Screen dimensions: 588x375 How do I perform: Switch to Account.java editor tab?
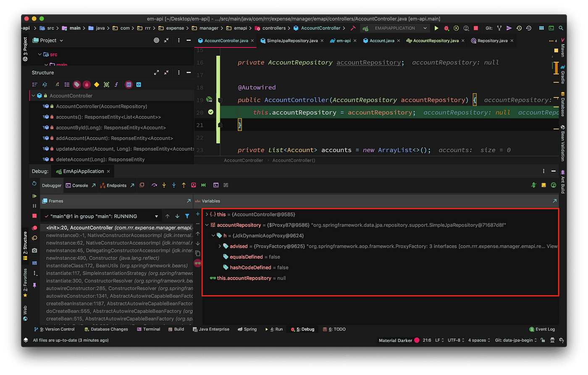pyautogui.click(x=381, y=41)
